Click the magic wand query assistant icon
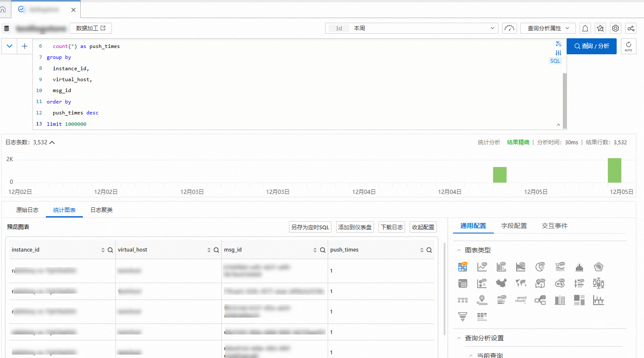This screenshot has height=358, width=644. pyautogui.click(x=558, y=44)
